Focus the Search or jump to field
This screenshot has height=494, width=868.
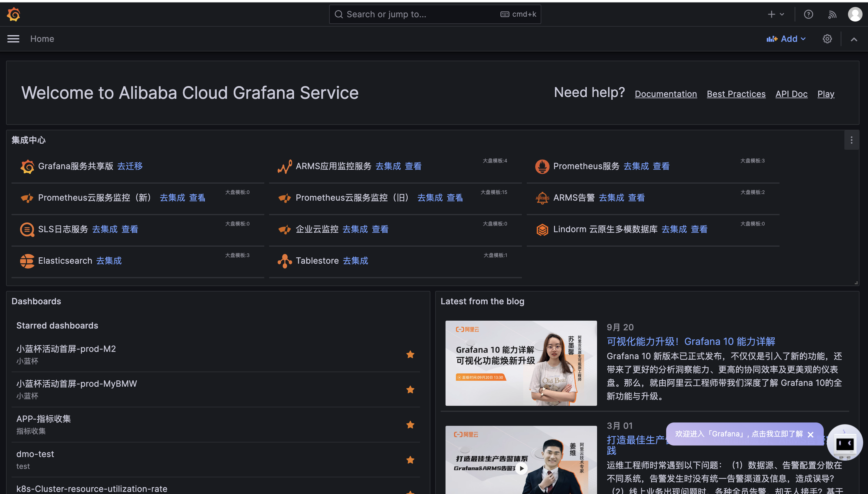435,14
